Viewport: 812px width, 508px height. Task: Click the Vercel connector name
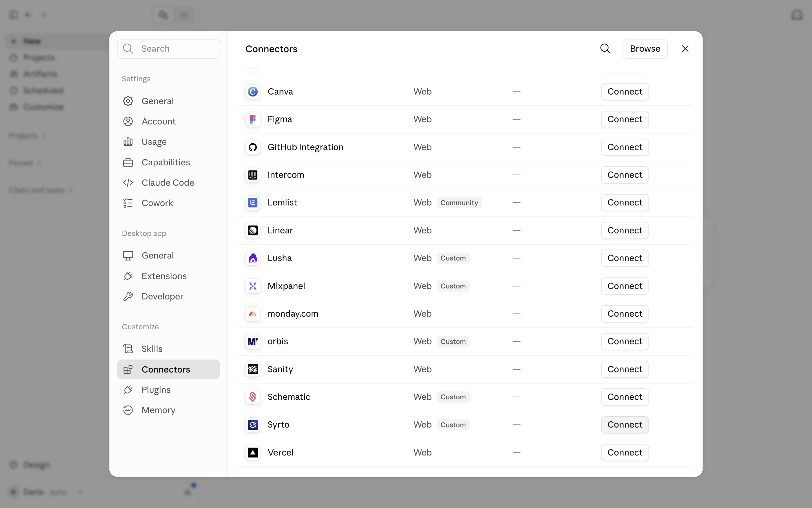coord(281,453)
